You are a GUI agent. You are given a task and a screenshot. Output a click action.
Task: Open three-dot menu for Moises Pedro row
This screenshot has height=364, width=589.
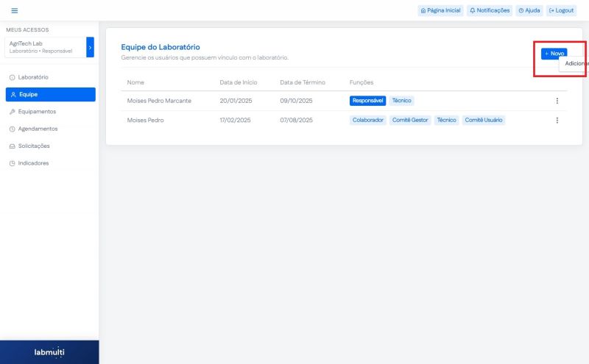click(557, 120)
